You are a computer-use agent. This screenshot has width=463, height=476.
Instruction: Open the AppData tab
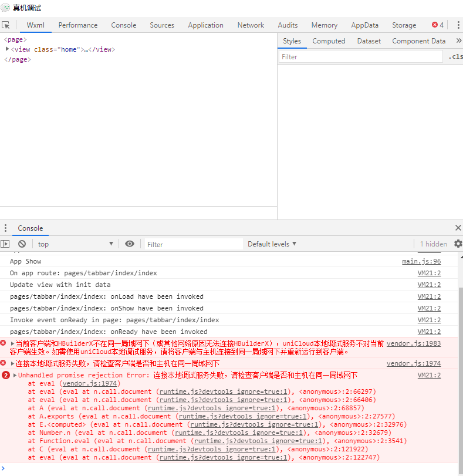tap(364, 25)
